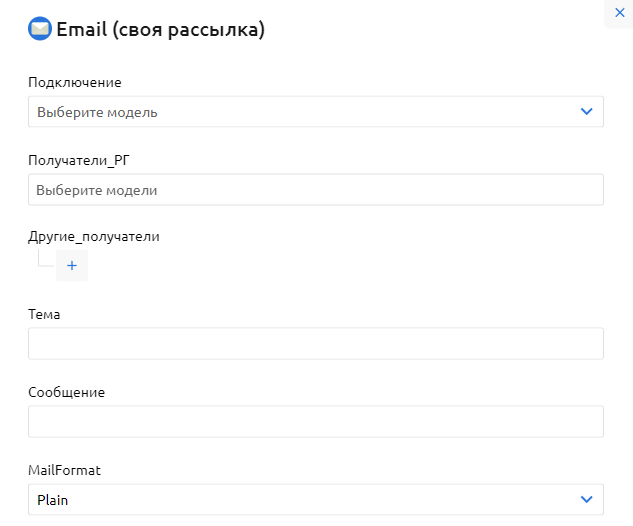Click the panel title 'Email (своя рассылка)'

(160, 30)
